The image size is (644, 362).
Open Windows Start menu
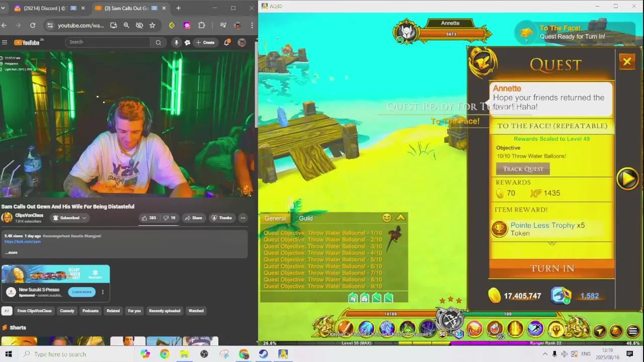8,354
